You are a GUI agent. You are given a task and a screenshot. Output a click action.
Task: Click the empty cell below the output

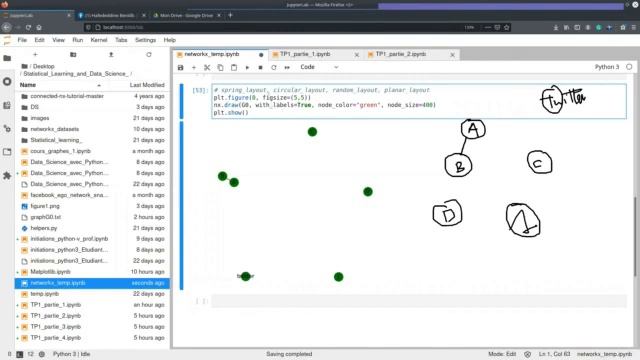(x=419, y=301)
